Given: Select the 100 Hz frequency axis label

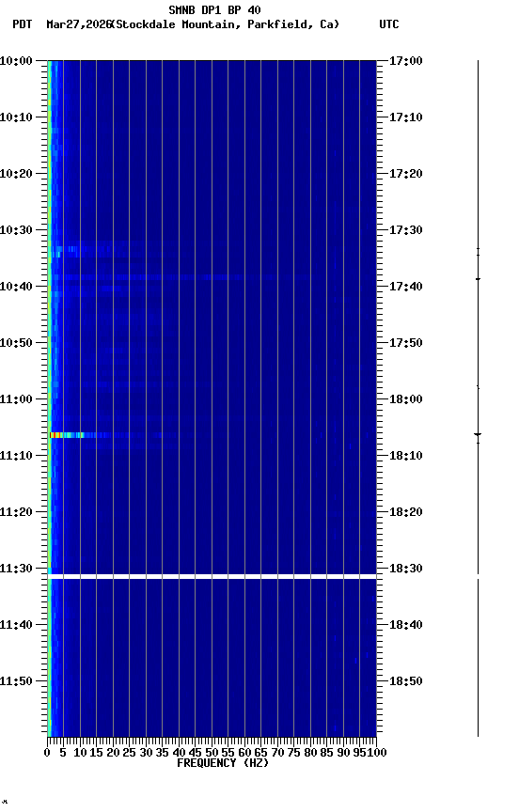Looking at the screenshot, I should [x=378, y=753].
